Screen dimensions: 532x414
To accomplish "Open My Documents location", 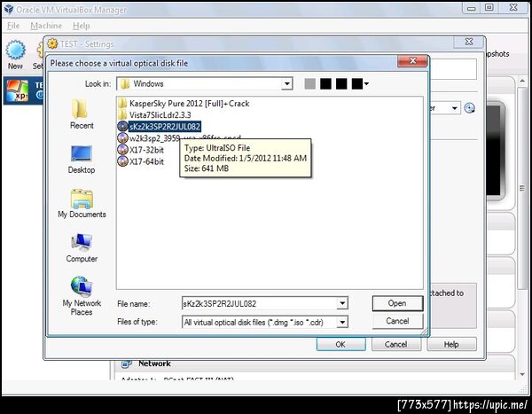I will tap(82, 204).
